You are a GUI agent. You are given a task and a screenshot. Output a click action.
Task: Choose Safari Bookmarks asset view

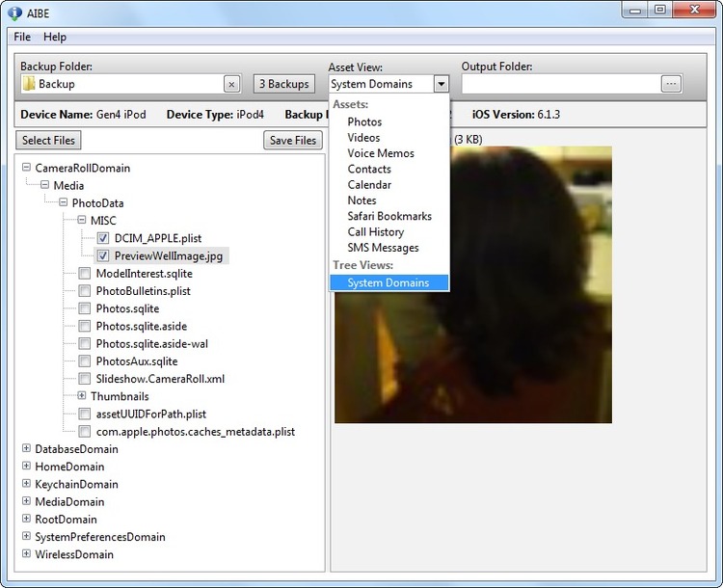tap(389, 216)
